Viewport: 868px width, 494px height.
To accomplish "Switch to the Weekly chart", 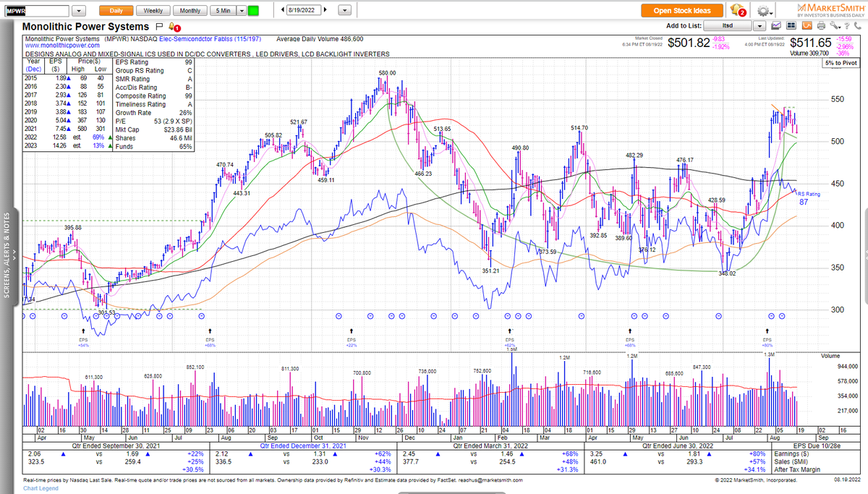I will click(153, 11).
